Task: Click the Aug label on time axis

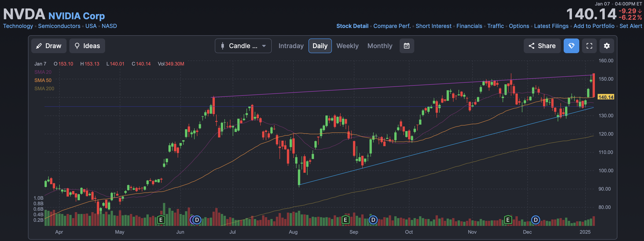Action: (x=293, y=232)
